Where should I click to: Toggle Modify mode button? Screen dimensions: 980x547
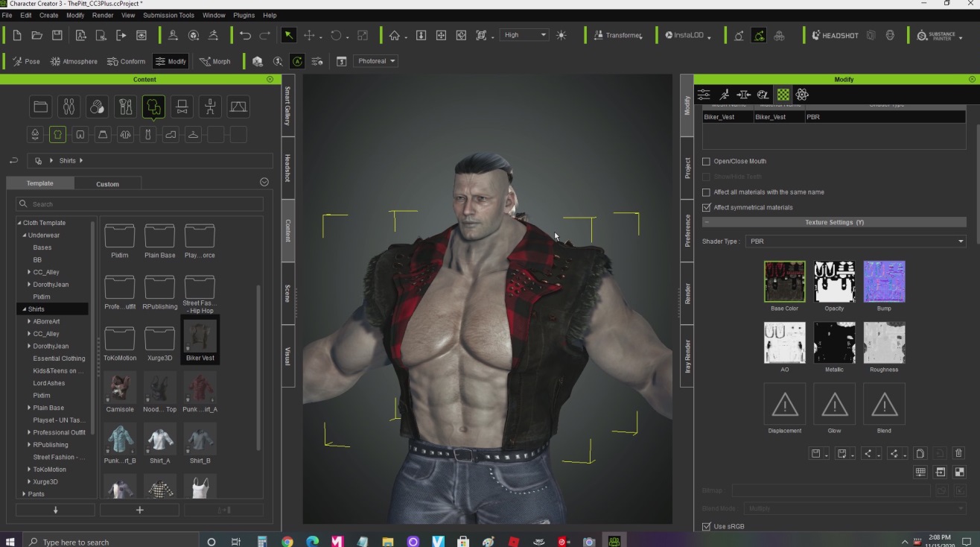[x=171, y=61]
